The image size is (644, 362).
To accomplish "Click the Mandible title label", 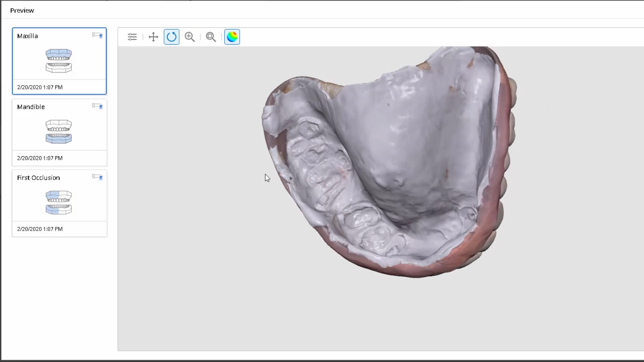I will point(31,107).
